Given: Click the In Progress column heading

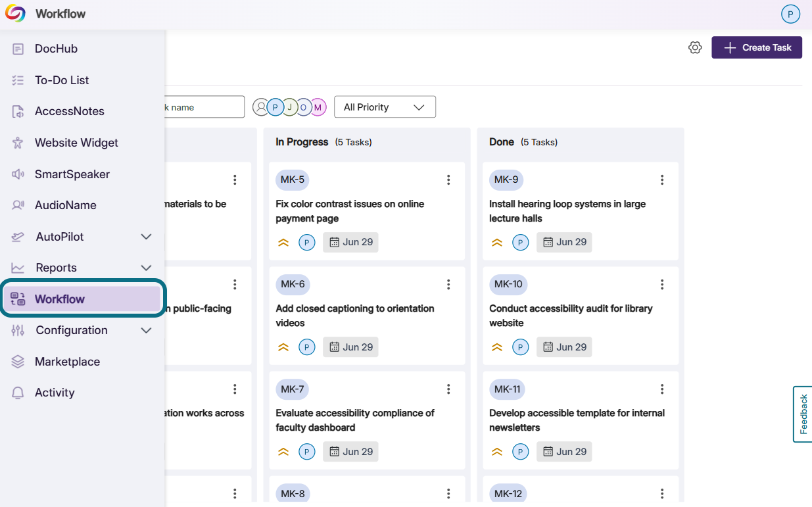Looking at the screenshot, I should 302,142.
